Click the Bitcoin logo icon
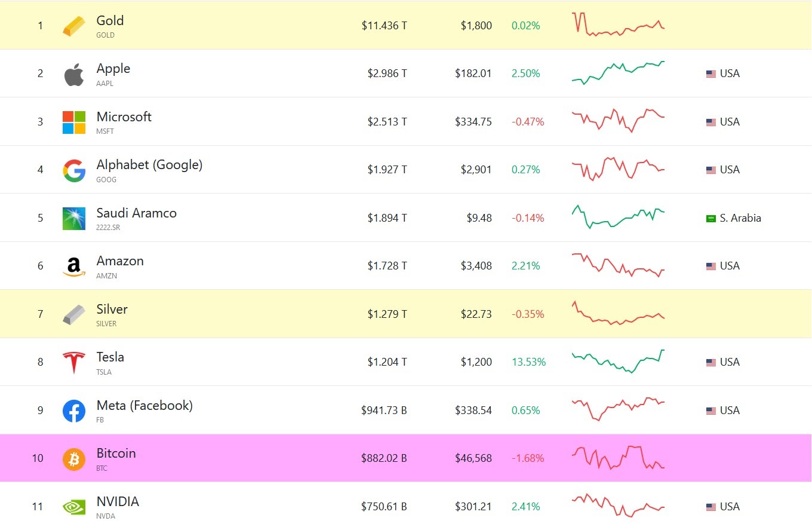812x524 pixels. 74,459
